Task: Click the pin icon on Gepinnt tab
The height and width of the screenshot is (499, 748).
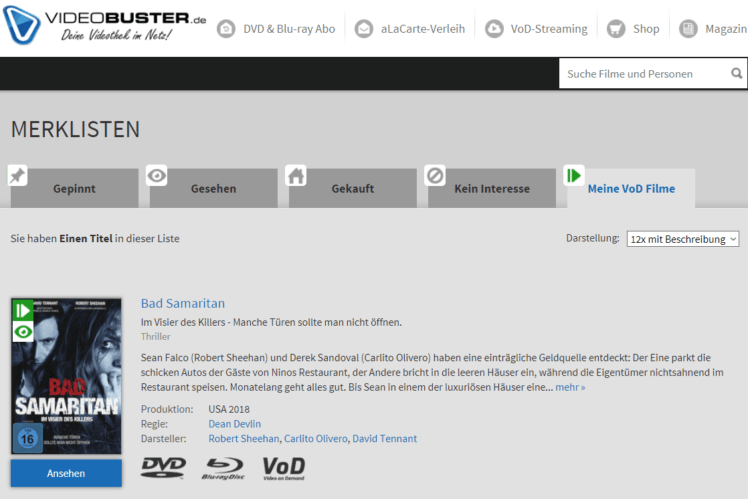Action: [x=17, y=176]
